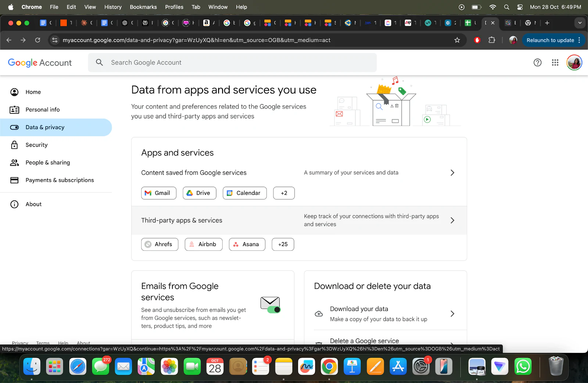Viewport: 588px width, 383px height.
Task: Click the Asana app chip
Action: pyautogui.click(x=247, y=244)
